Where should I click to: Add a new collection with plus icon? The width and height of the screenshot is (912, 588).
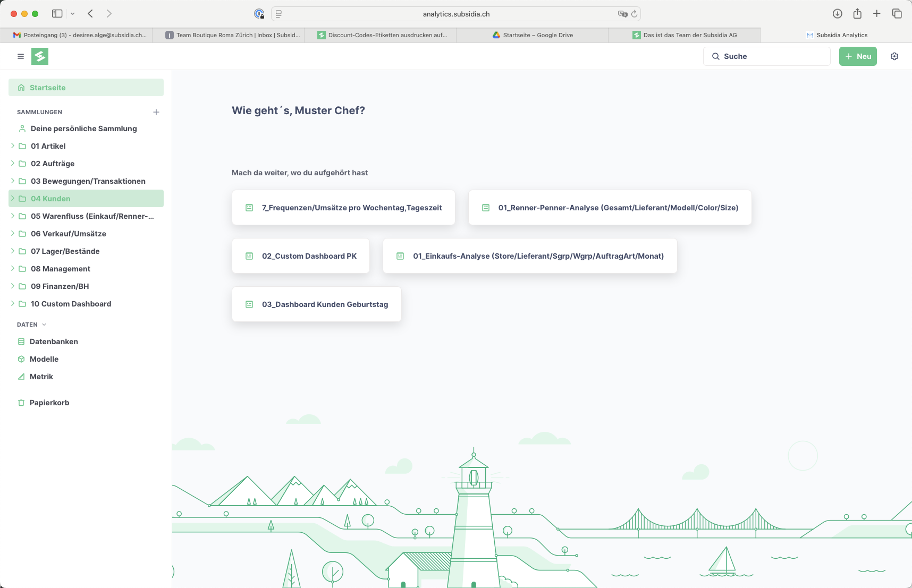[x=156, y=112]
